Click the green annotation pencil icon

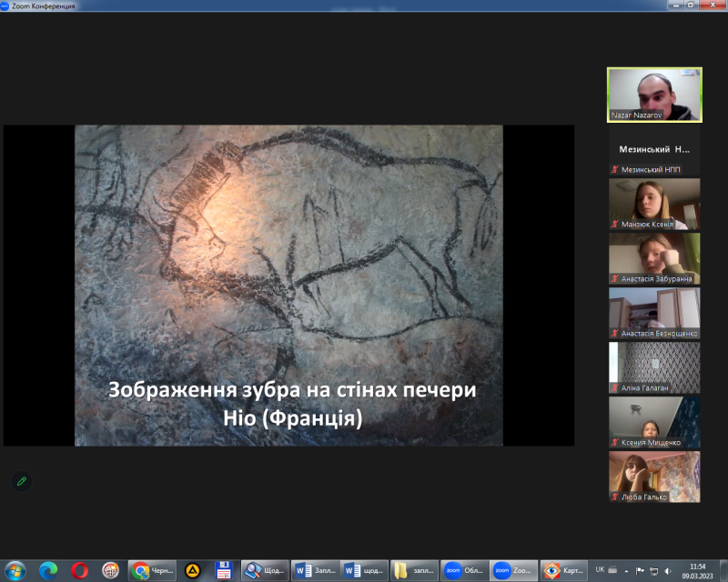point(22,480)
